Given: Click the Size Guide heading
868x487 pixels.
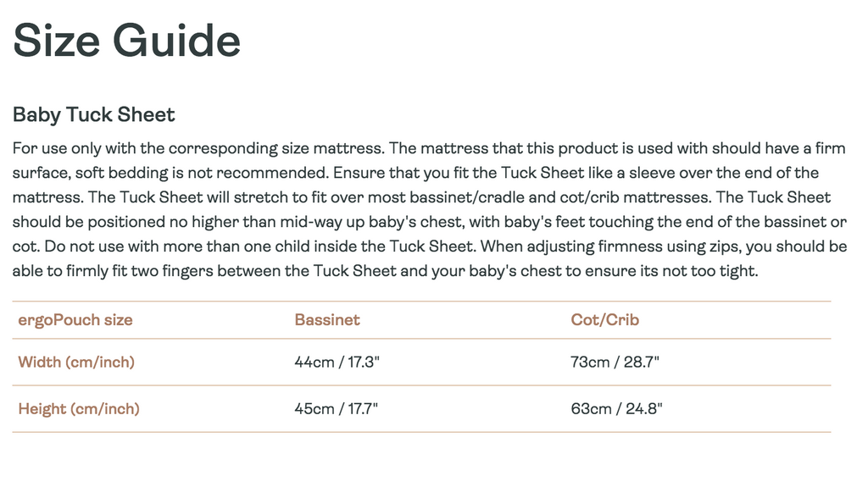Looking at the screenshot, I should (x=126, y=40).
